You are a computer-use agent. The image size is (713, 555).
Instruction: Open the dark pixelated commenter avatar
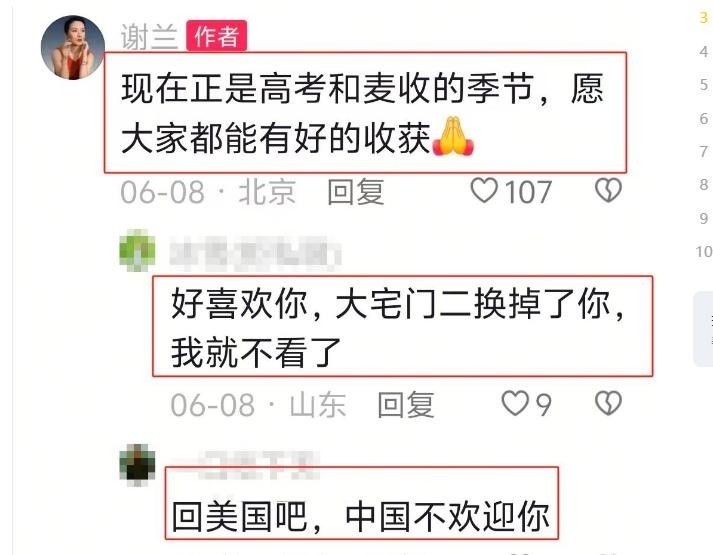tap(137, 465)
